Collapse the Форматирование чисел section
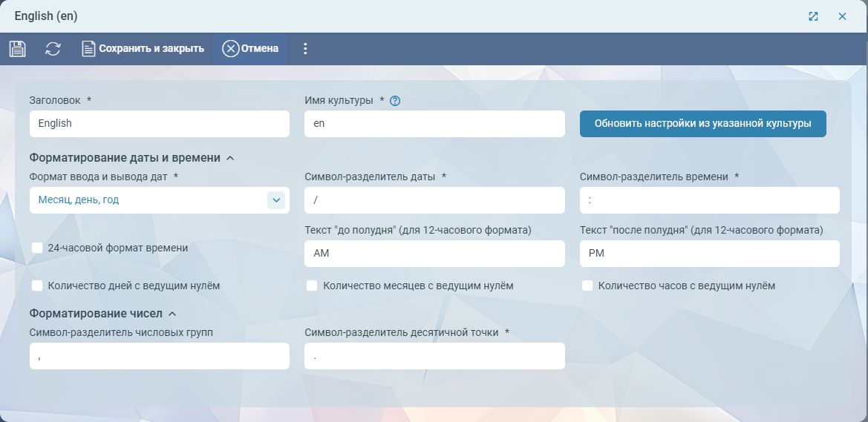This screenshot has width=868, height=422. click(172, 314)
